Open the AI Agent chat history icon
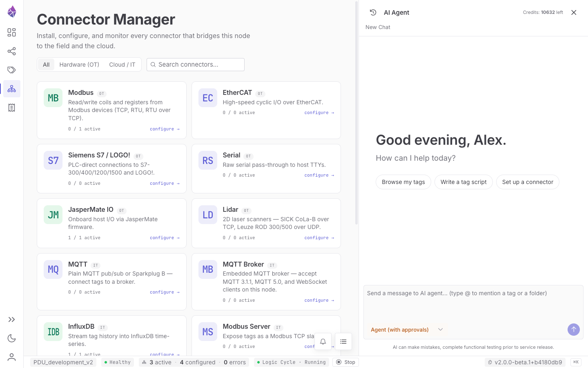Viewport: 588px width, 368px height. 373,12
